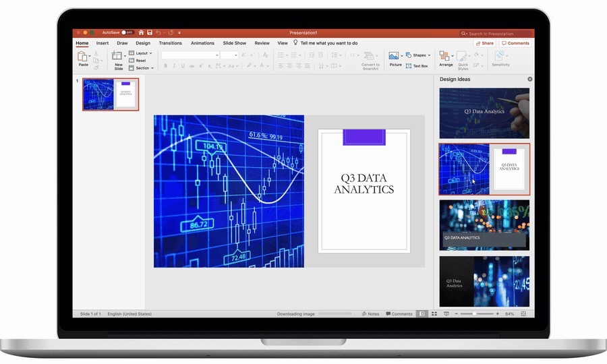Screen dimensions: 607x364
Task: Expand the Paste dropdown arrow
Action: pos(90,56)
